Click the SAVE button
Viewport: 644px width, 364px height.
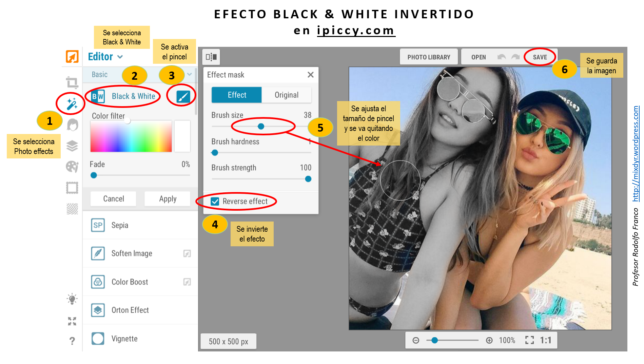540,57
